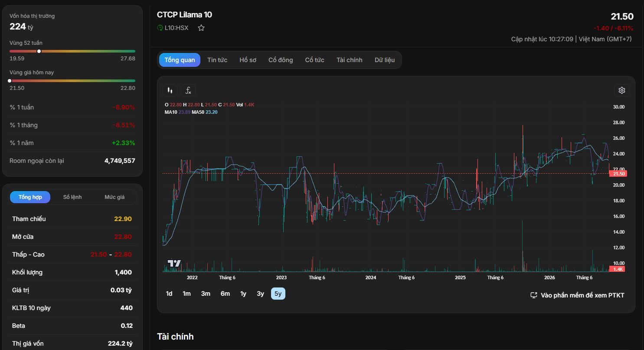Click the Tham chiếu value 22.90
This screenshot has height=350, width=644.
(x=123, y=219)
